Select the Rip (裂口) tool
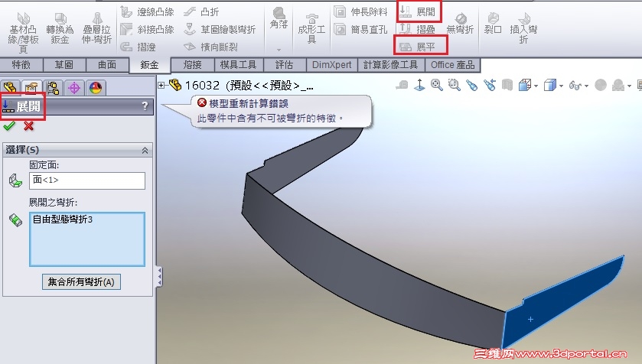 tap(493, 24)
